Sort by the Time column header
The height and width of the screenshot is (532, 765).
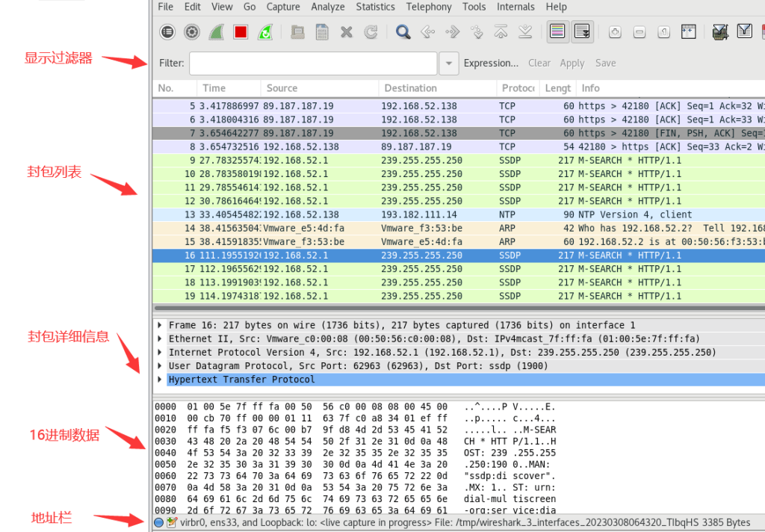pos(229,88)
